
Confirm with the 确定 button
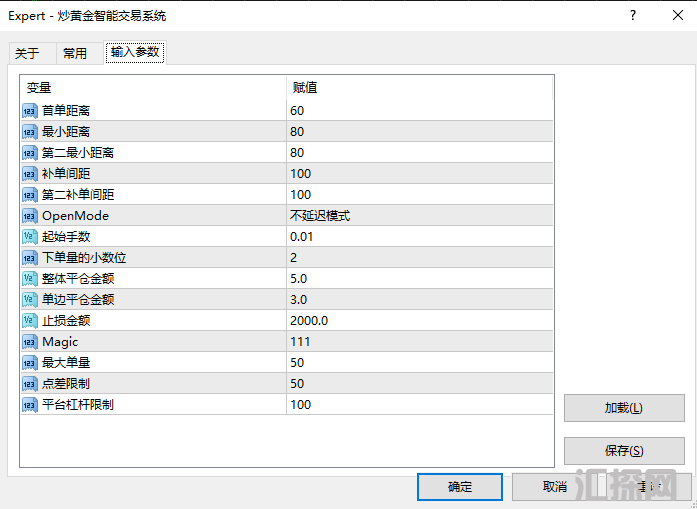pos(460,487)
